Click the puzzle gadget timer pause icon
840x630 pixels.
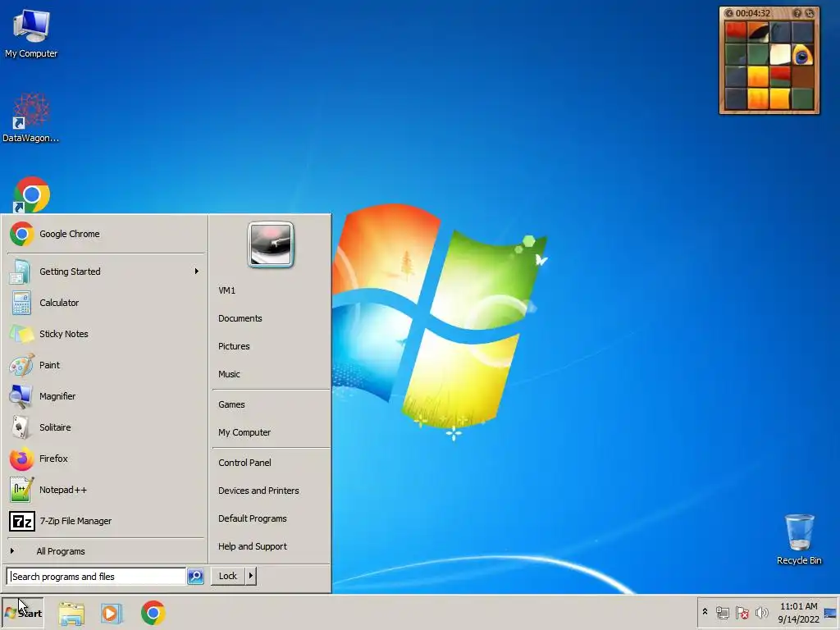point(729,13)
